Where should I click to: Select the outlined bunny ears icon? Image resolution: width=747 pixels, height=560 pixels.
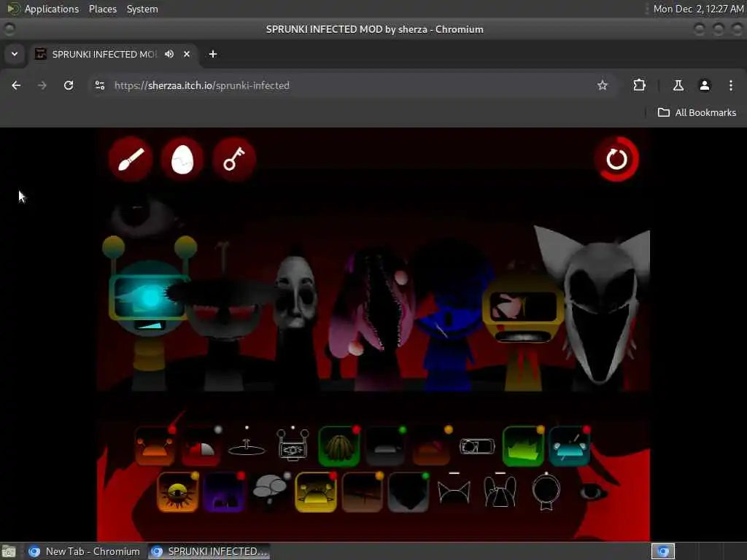tap(500, 492)
